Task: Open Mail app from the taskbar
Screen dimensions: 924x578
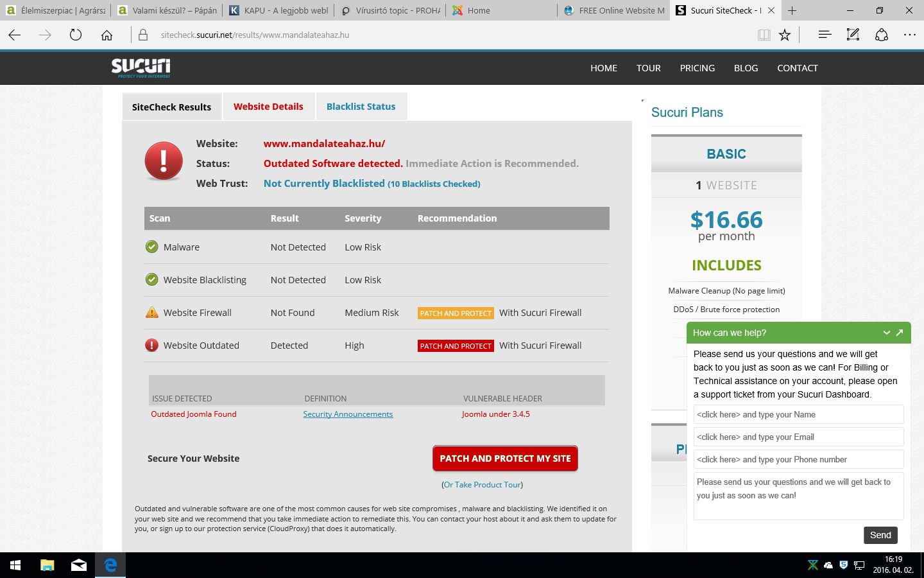Action: click(79, 565)
